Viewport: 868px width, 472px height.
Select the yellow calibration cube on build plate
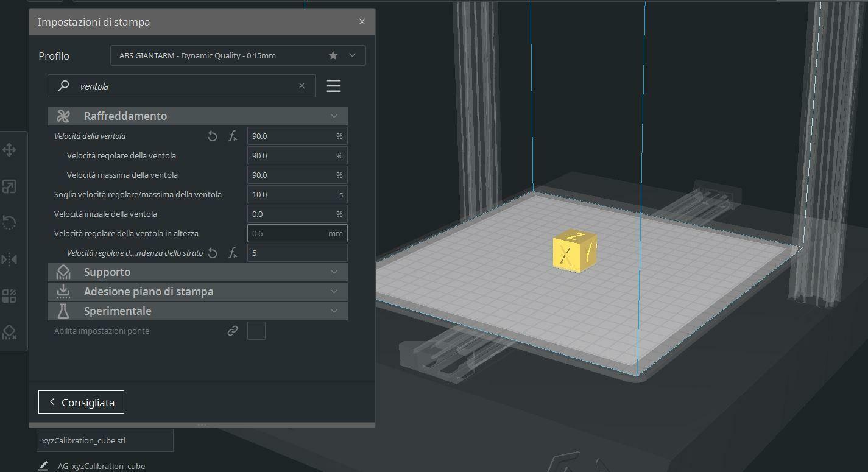574,251
